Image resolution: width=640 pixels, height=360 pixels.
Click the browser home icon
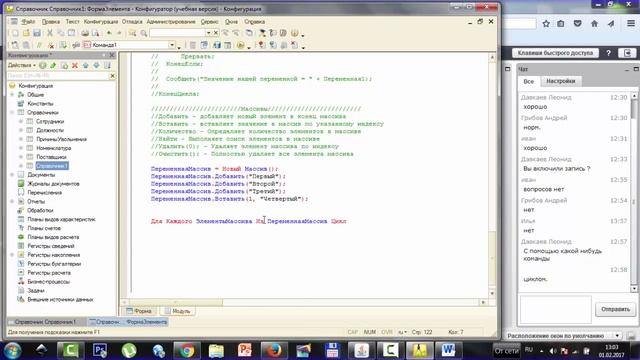pos(594,24)
